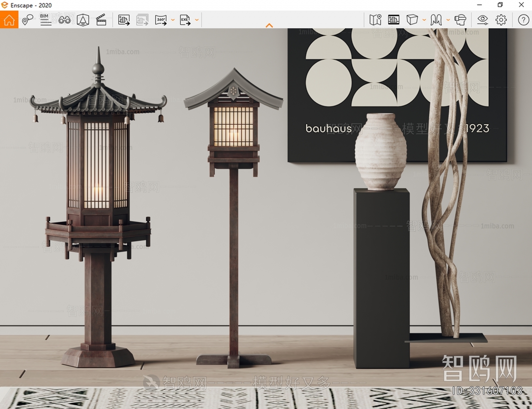This screenshot has width=532, height=409.
Task: Expand the projection cube dropdown arrow
Action: pos(424,20)
